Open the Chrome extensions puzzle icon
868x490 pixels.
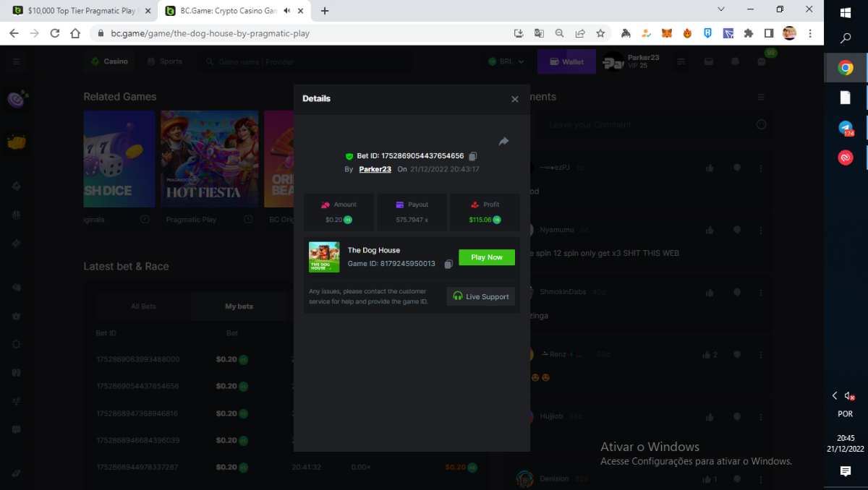point(749,33)
